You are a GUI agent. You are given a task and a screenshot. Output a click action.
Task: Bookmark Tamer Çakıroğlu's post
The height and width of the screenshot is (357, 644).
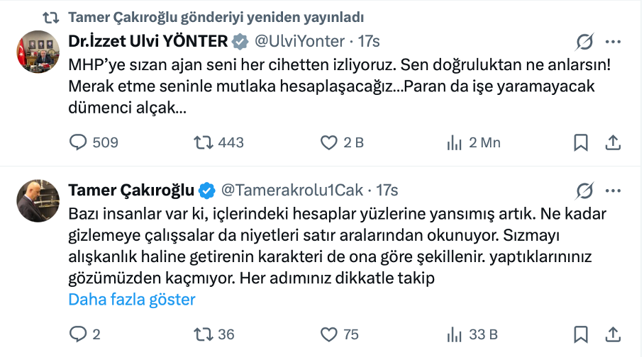pyautogui.click(x=581, y=334)
